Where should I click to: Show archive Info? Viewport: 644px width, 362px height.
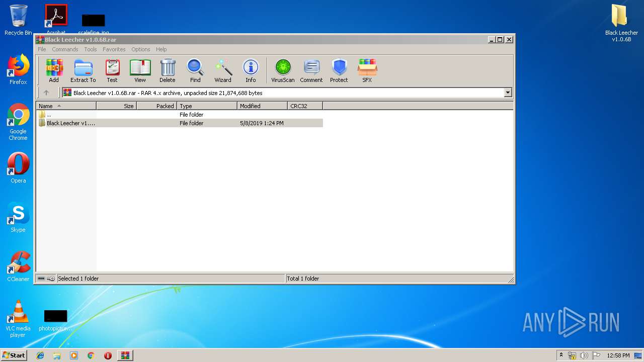coord(251,71)
